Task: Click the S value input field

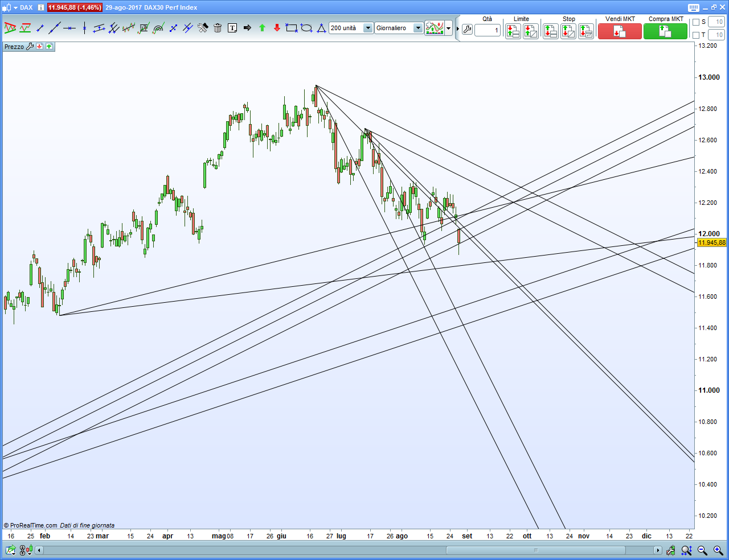Action: (716, 22)
